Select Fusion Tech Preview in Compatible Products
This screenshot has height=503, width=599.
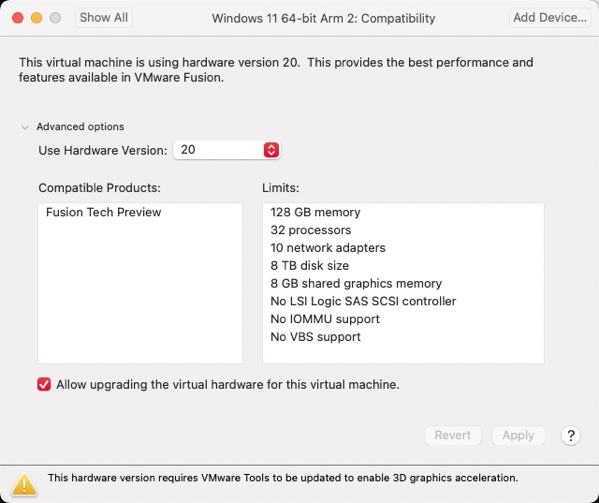coord(104,212)
